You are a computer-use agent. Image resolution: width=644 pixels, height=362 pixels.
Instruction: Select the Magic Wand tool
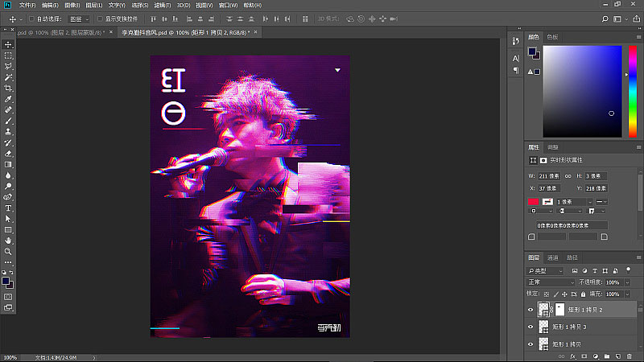point(8,77)
